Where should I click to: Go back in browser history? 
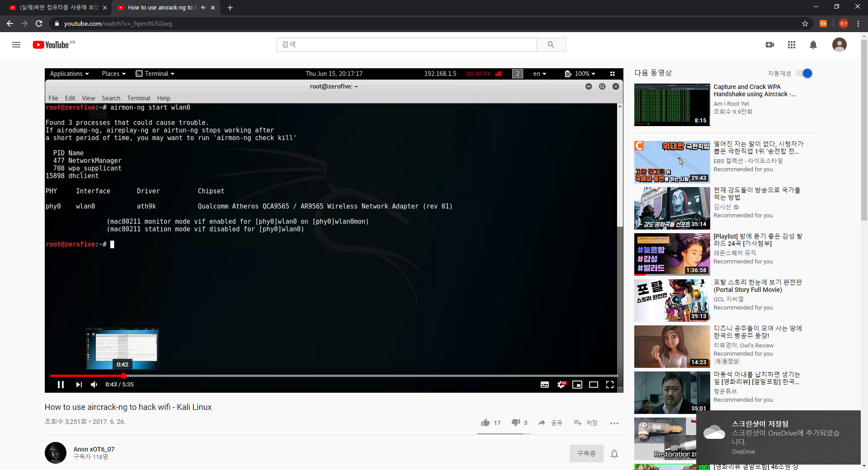(10, 23)
